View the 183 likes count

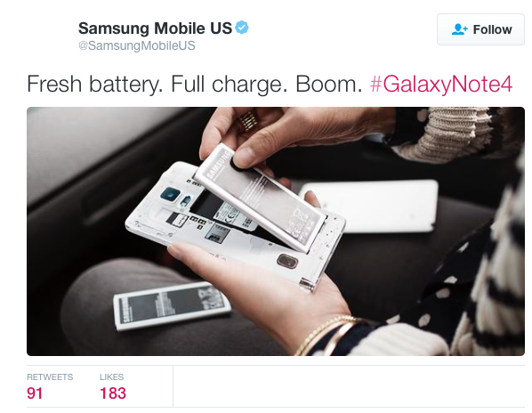click(x=113, y=393)
